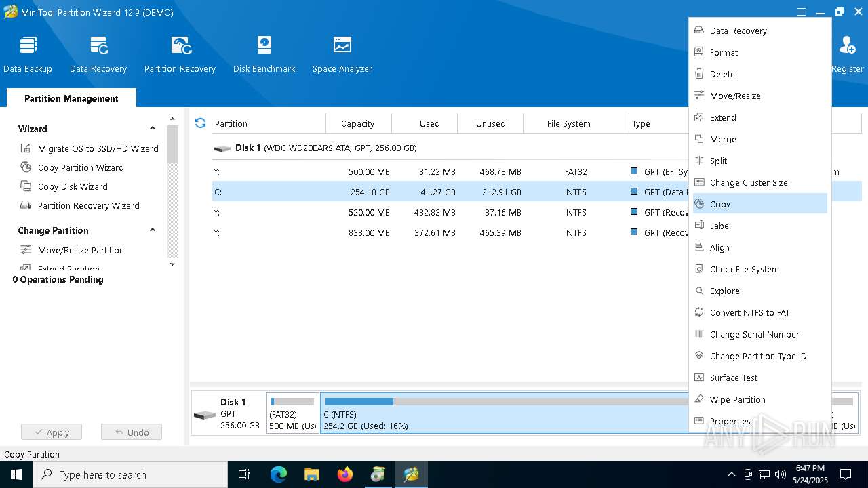Select the 838.00 MB NTFS partition row

coord(450,232)
